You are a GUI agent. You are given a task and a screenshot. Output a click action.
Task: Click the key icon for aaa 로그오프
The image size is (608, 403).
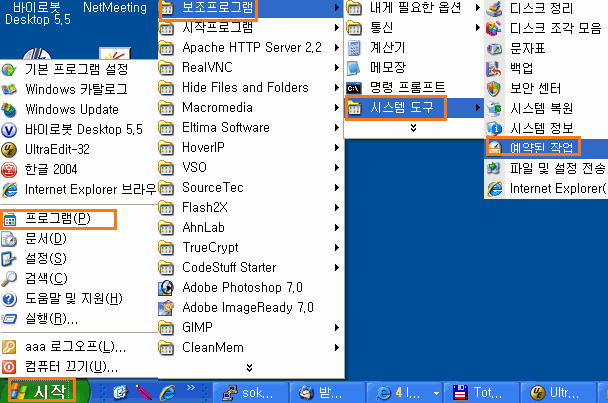(9, 347)
